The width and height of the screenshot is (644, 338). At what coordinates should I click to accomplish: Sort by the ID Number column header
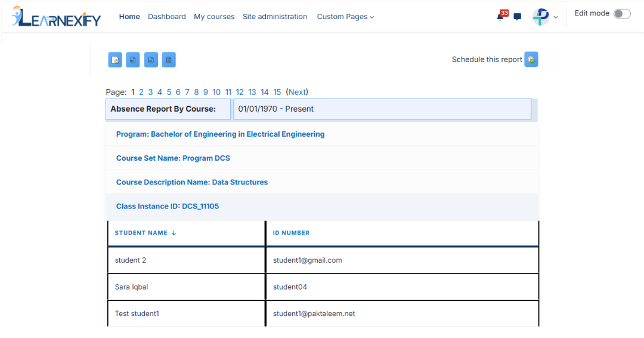[x=291, y=233]
